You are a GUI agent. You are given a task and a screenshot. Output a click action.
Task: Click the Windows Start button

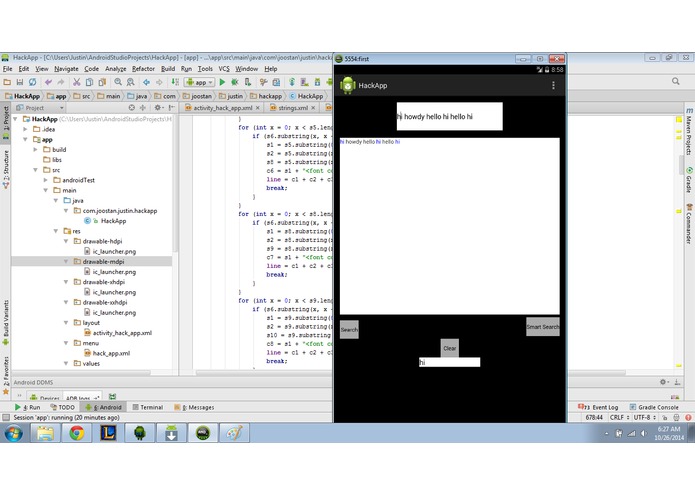click(13, 433)
